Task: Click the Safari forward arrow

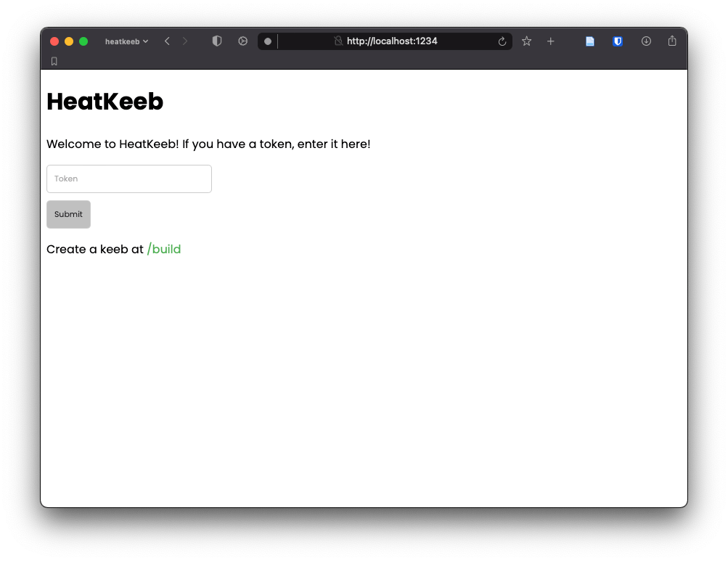Action: 185,41
